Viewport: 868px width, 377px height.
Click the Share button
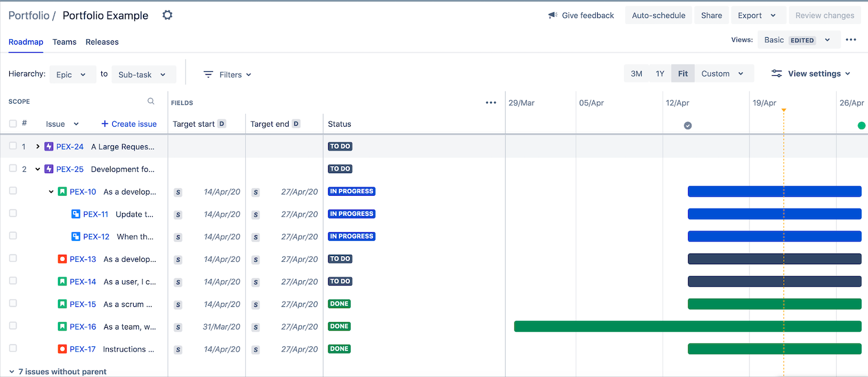click(711, 16)
